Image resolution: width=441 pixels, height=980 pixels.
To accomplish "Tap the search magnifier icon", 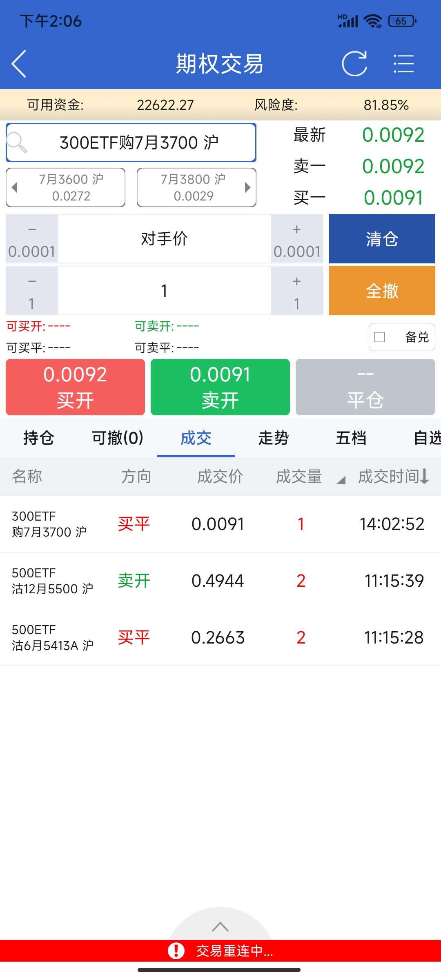I will tap(17, 143).
